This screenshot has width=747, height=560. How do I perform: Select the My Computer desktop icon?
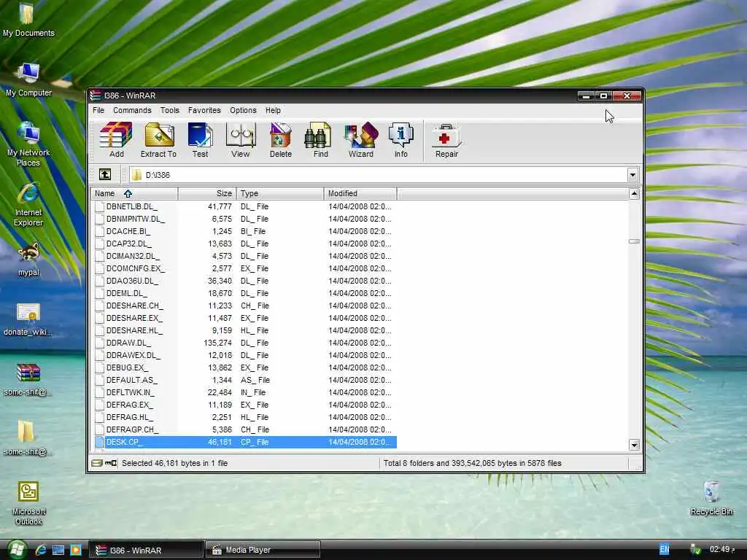point(28,80)
